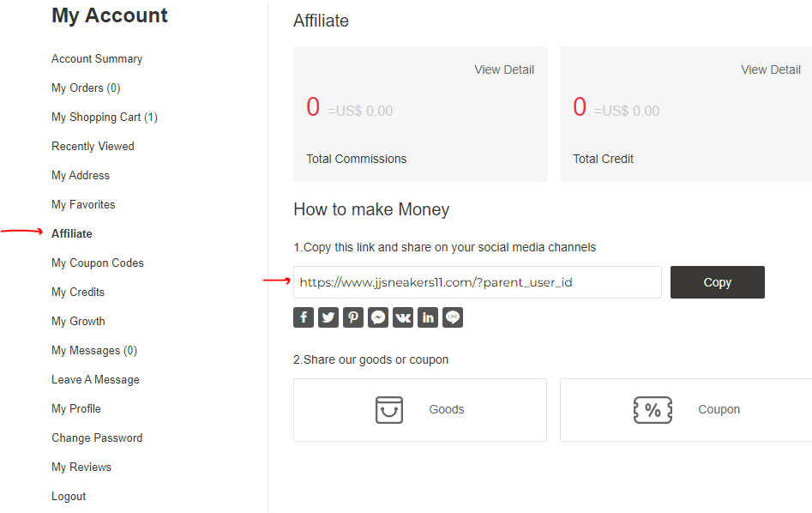Click the Coupon percent ticket icon

tap(653, 410)
